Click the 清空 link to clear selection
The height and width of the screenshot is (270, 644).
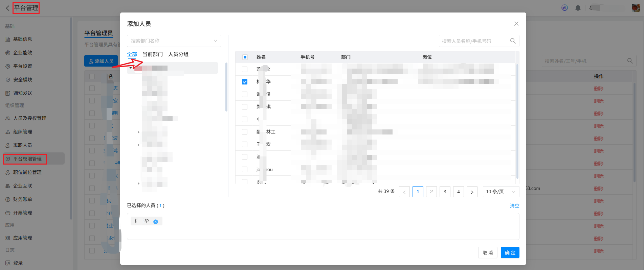[x=514, y=206]
